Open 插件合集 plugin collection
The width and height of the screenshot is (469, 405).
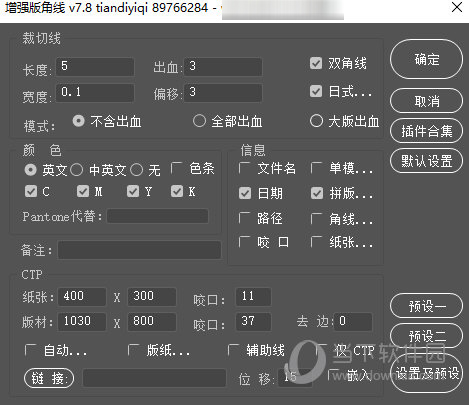[x=426, y=131]
